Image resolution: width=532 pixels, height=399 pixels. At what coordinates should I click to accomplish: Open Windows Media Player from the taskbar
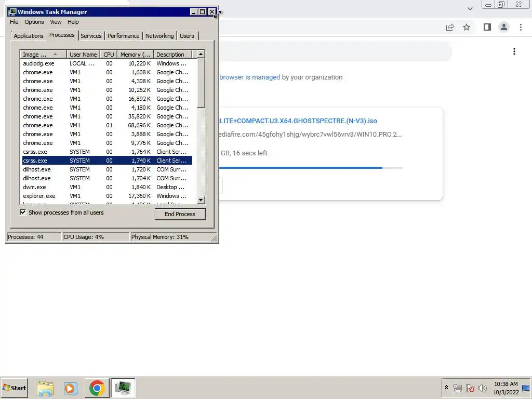tap(71, 388)
